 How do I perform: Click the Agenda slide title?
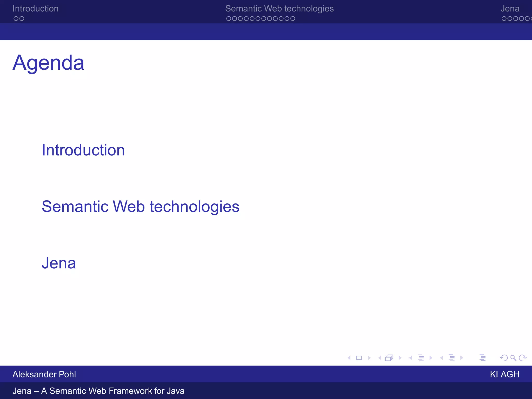[x=48, y=63]
